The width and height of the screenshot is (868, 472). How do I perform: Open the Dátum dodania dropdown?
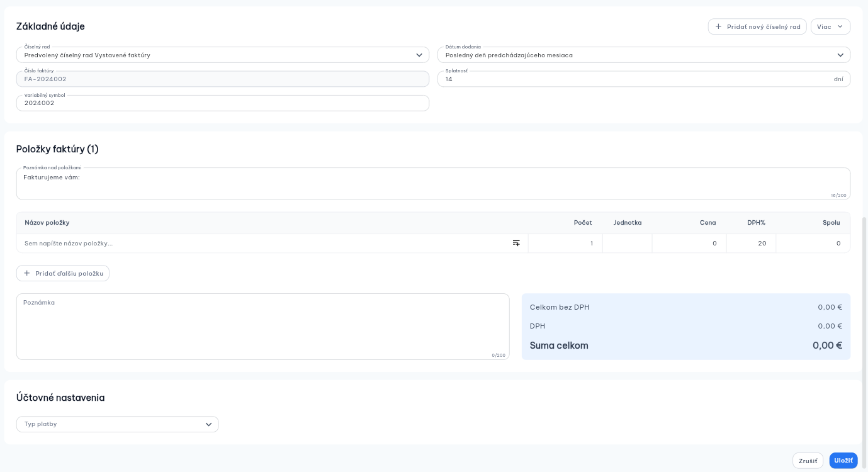(644, 55)
